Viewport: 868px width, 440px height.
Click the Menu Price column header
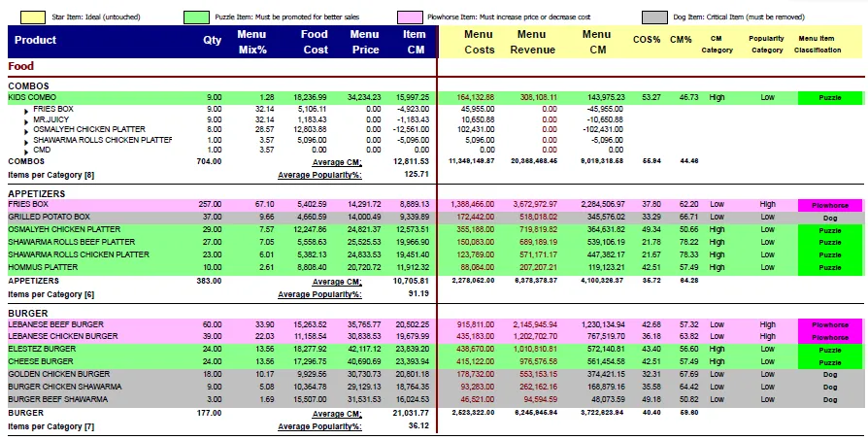point(365,42)
